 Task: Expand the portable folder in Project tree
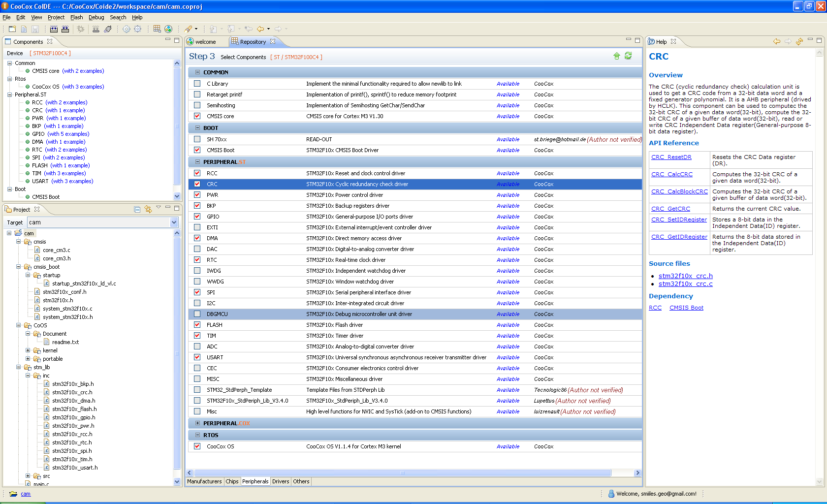[28, 359]
